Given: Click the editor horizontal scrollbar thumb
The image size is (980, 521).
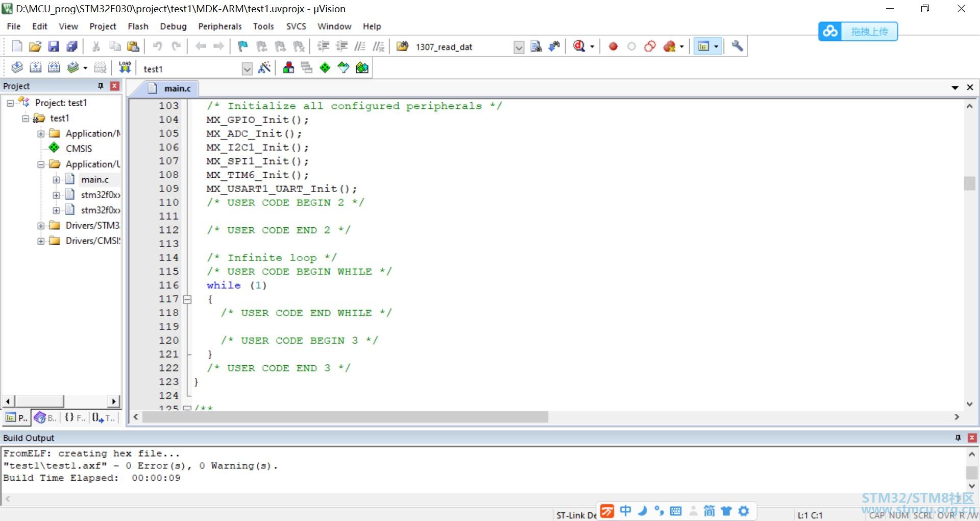Looking at the screenshot, I should click(345, 417).
